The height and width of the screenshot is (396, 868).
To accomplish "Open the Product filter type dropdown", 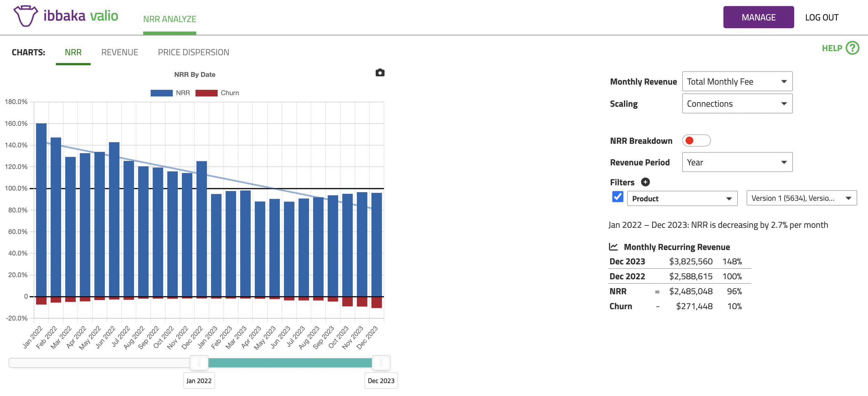I will click(682, 199).
